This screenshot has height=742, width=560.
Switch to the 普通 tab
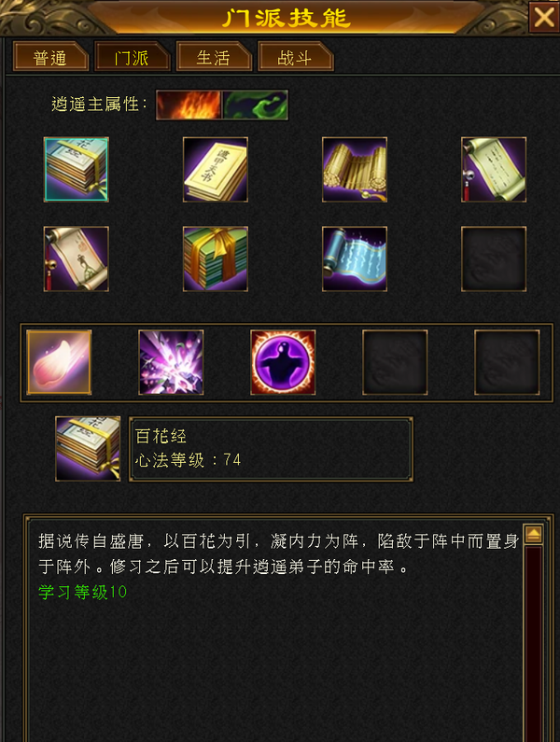(50, 56)
